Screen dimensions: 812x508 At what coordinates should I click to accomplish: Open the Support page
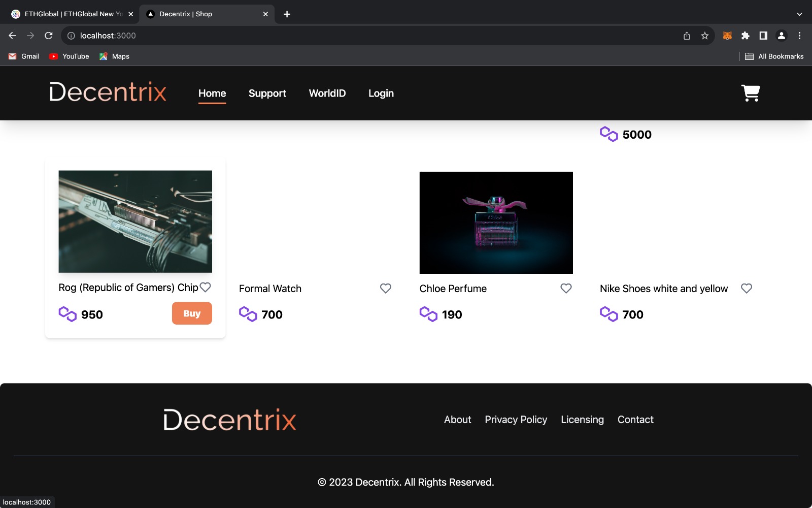click(267, 93)
